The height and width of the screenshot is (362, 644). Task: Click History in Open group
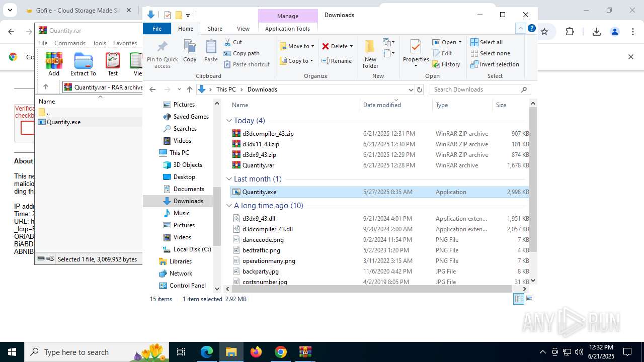point(446,64)
